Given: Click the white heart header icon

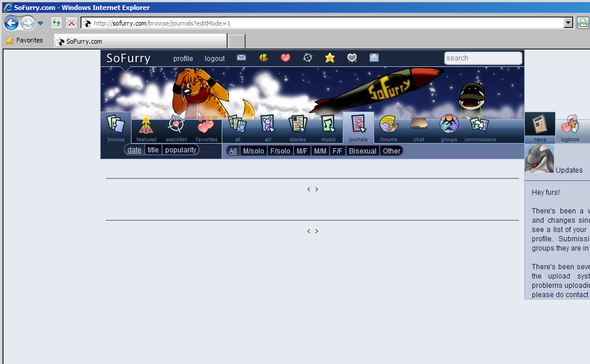Looking at the screenshot, I should point(352,58).
